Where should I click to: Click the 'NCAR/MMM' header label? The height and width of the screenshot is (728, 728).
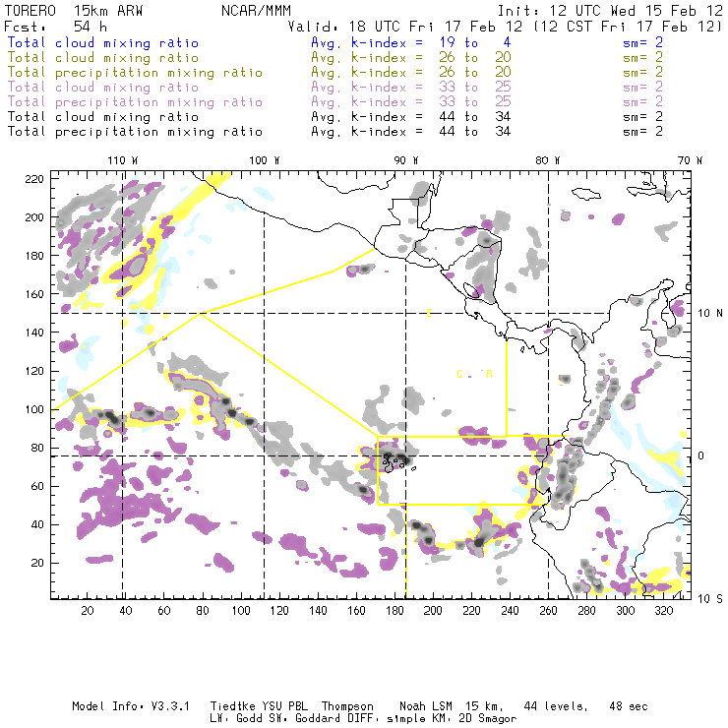(256, 10)
